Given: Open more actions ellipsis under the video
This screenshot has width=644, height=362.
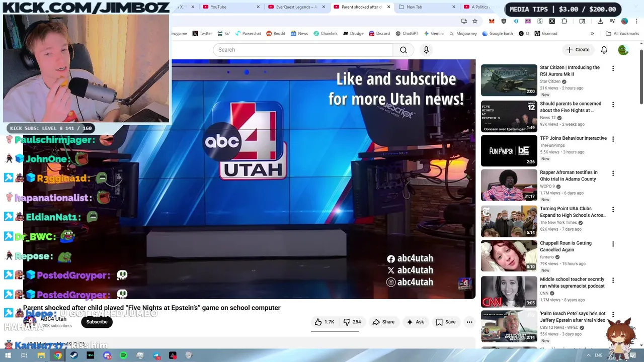Looking at the screenshot, I should (x=469, y=322).
